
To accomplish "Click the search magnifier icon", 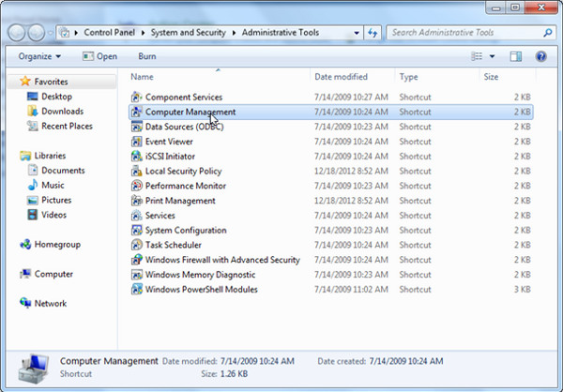I will tap(548, 33).
